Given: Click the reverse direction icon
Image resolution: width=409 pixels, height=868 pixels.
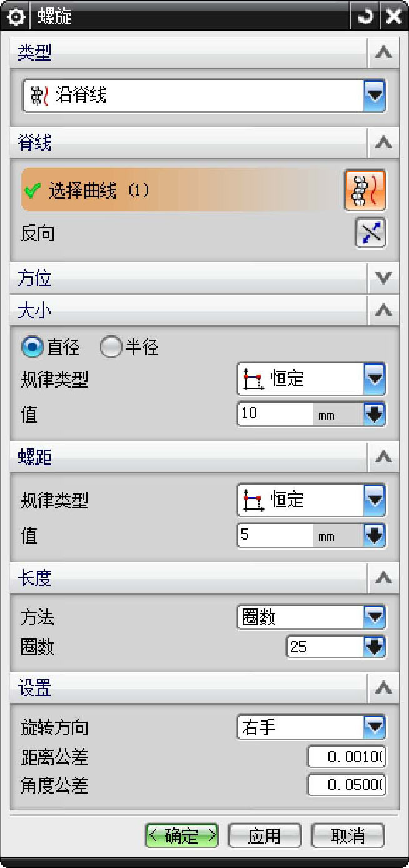Looking at the screenshot, I should pos(370,233).
